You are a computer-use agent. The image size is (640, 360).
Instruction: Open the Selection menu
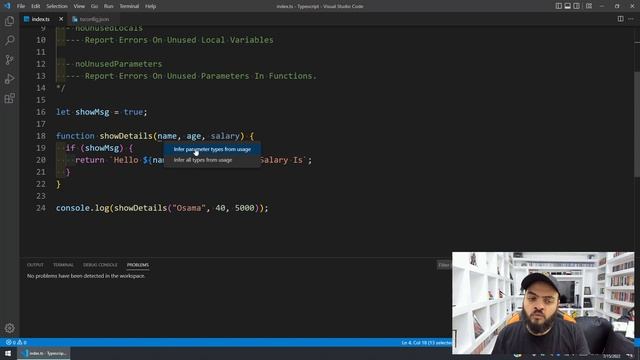click(x=57, y=6)
